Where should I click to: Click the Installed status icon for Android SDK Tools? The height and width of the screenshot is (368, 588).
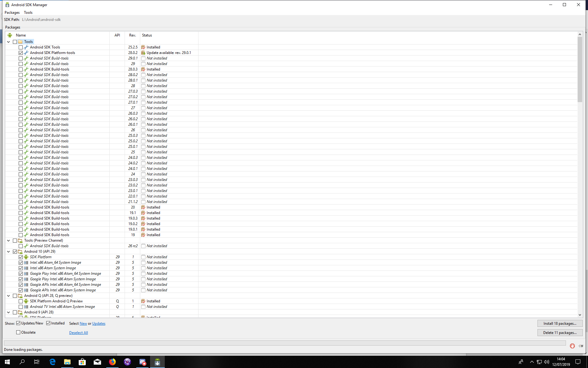pyautogui.click(x=143, y=47)
